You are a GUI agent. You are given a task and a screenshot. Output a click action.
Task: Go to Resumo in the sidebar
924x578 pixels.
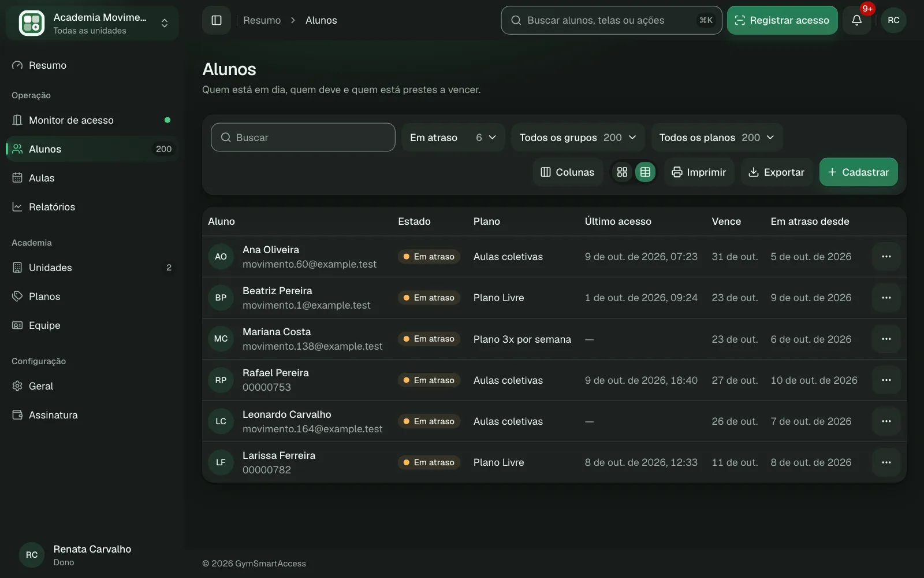(x=92, y=65)
